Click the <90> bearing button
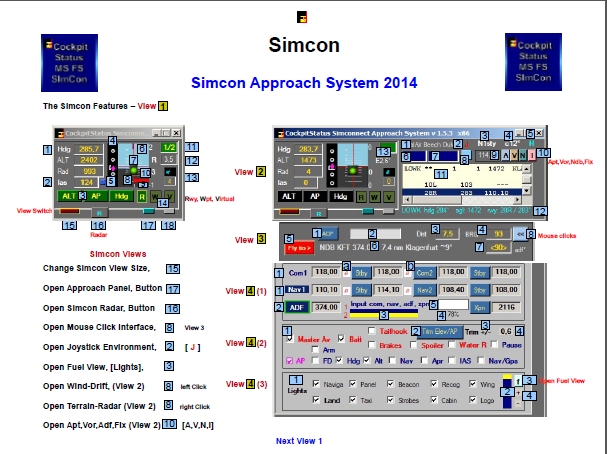This screenshot has height=454, width=607. click(x=499, y=247)
